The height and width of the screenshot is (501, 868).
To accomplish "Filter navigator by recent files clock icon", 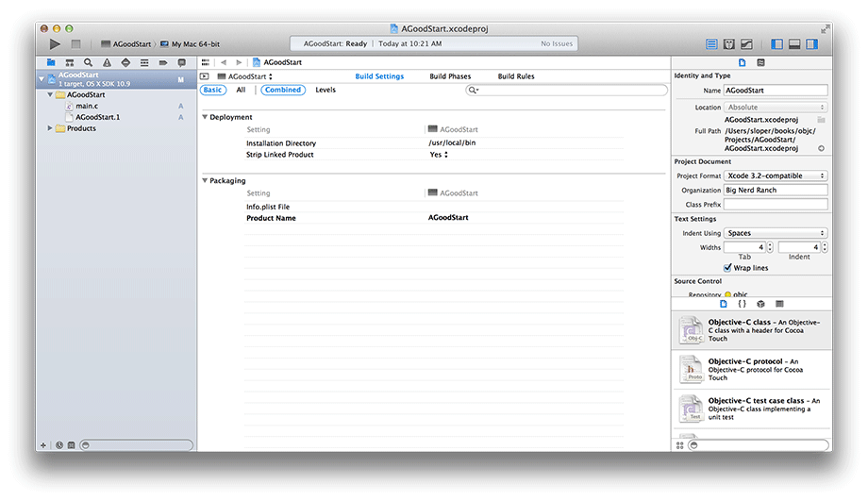I will tap(59, 445).
